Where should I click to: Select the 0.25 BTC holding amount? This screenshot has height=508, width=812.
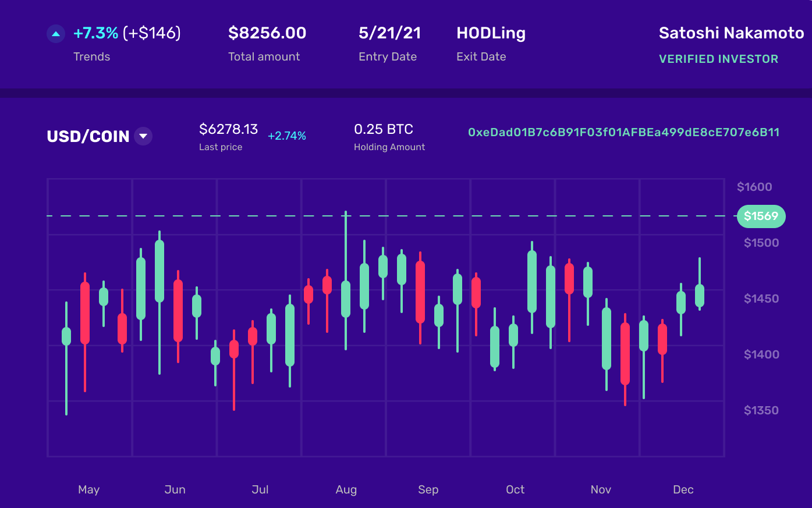pos(384,129)
